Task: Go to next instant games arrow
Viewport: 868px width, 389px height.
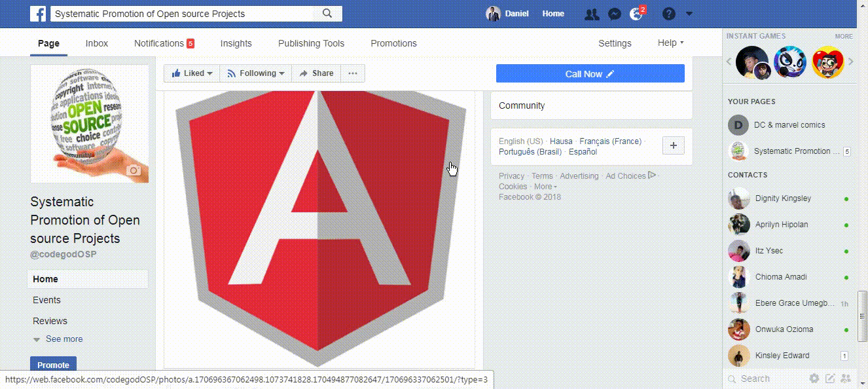Action: coord(851,62)
